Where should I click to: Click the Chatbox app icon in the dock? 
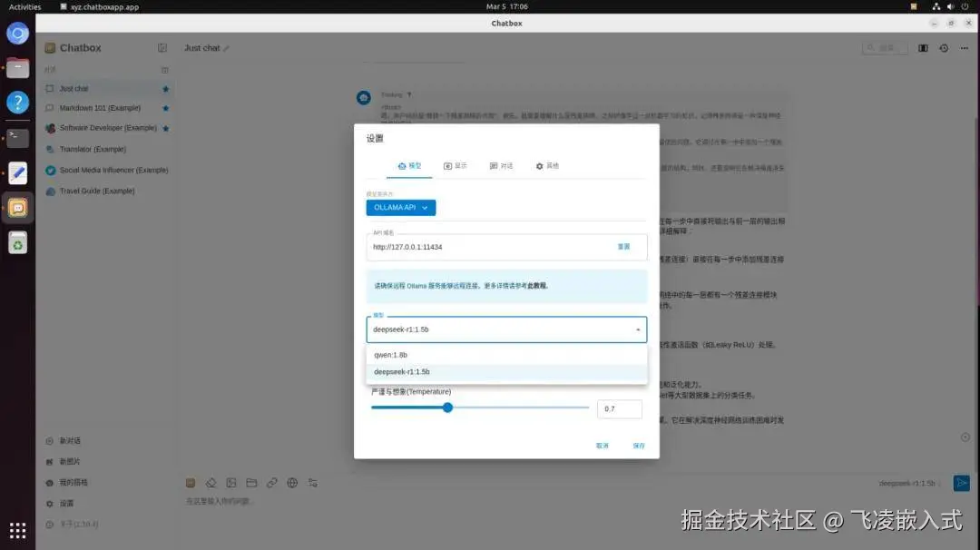(17, 208)
